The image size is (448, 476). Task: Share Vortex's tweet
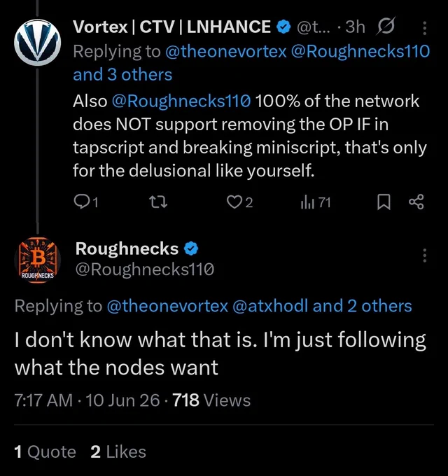click(416, 202)
